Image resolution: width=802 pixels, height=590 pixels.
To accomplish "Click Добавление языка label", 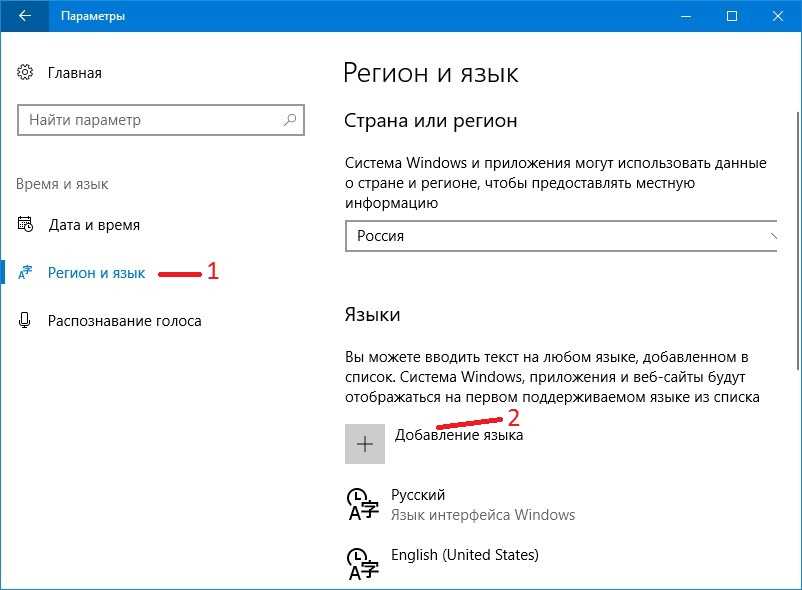I will click(x=459, y=435).
